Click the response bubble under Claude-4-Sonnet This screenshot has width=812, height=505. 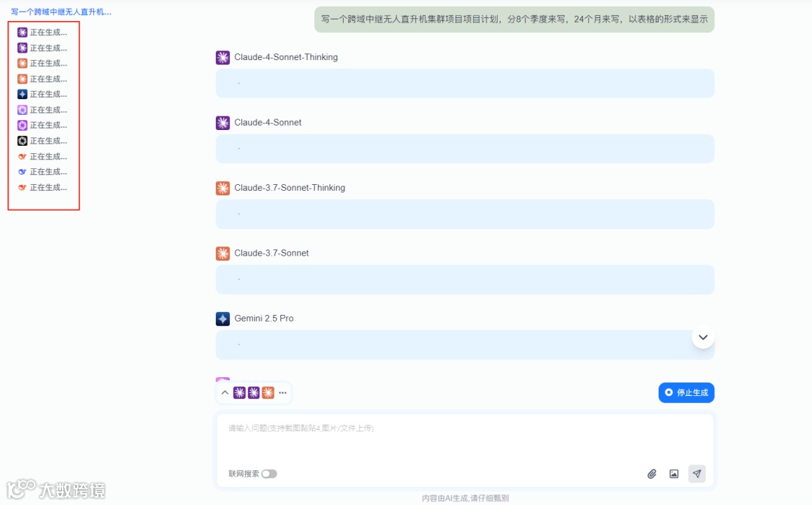pos(465,149)
